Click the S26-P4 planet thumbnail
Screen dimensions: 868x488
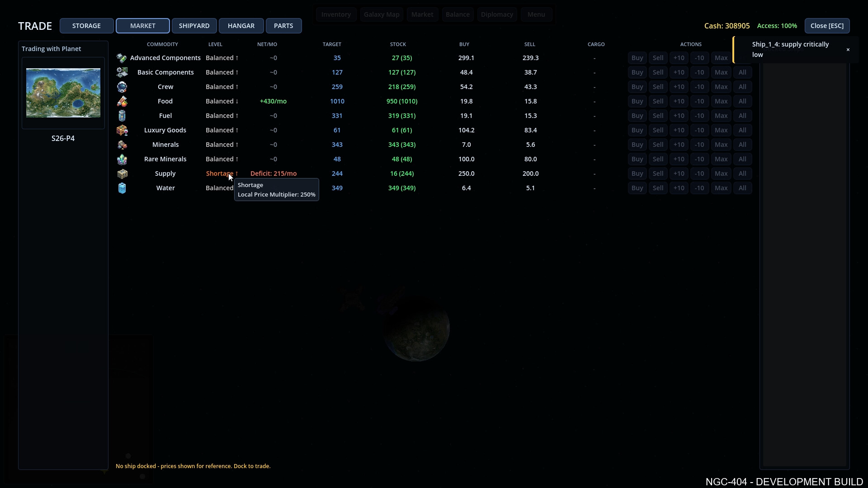click(63, 93)
